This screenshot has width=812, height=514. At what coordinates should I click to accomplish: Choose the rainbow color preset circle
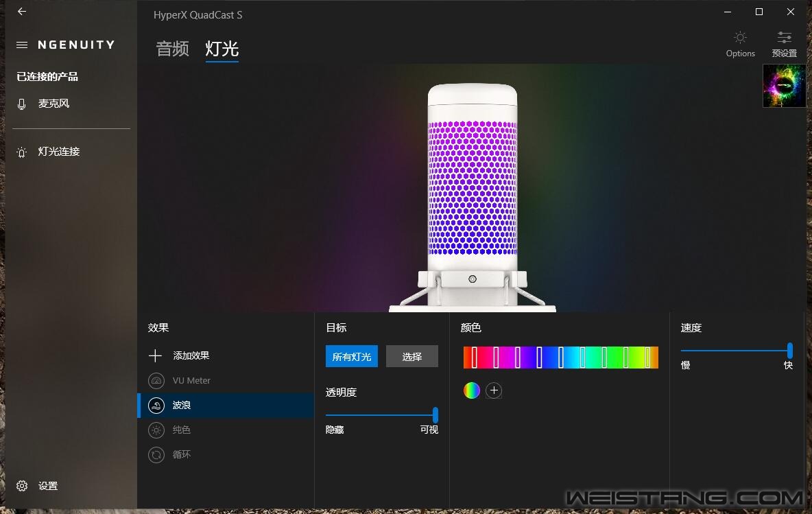[x=472, y=390]
